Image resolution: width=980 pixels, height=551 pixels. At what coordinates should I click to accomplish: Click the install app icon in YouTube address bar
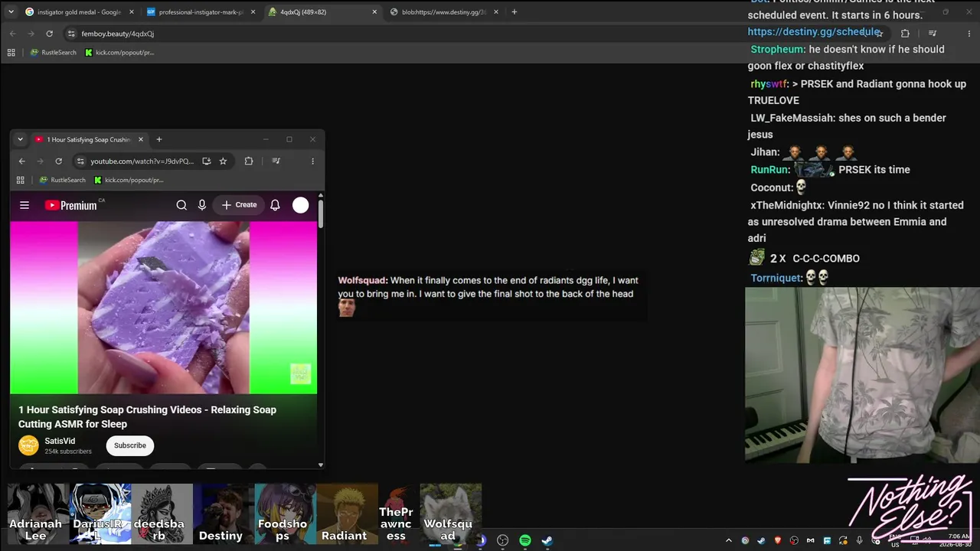click(207, 161)
